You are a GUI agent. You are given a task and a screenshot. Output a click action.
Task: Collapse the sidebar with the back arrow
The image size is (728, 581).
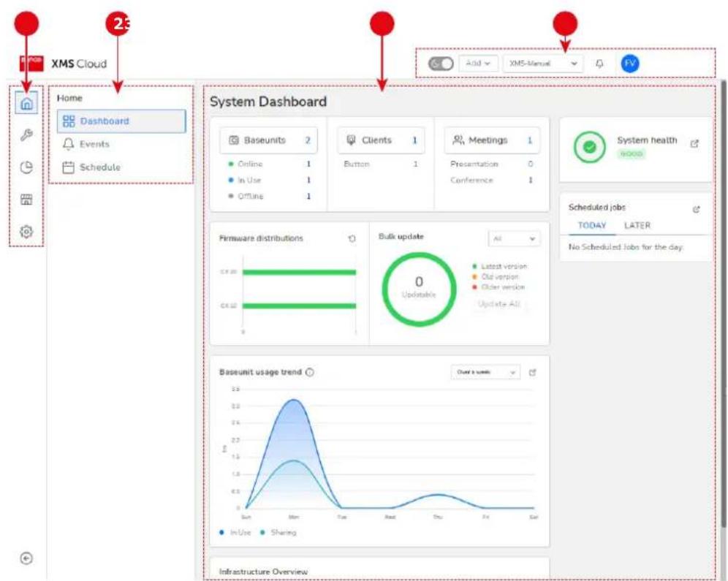pyautogui.click(x=26, y=558)
